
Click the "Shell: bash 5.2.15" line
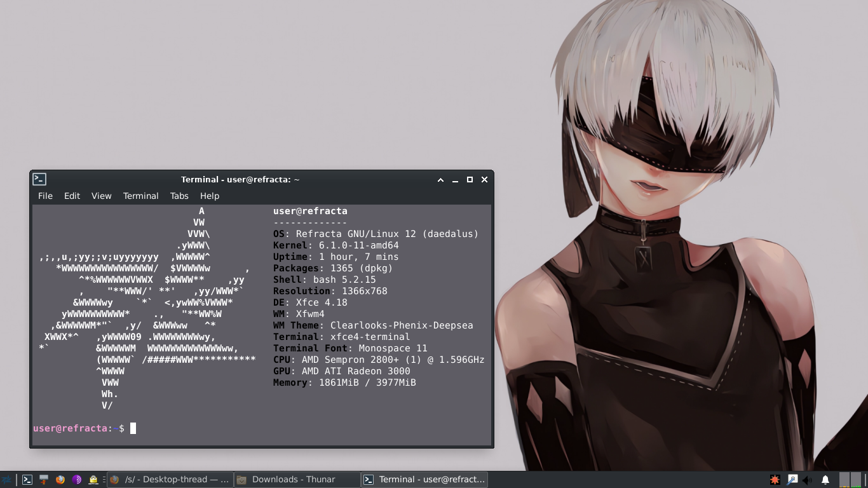pyautogui.click(x=325, y=280)
